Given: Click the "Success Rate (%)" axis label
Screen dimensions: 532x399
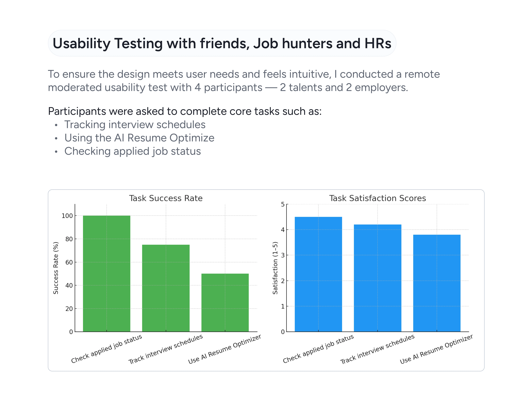Looking at the screenshot, I should coord(56,268).
